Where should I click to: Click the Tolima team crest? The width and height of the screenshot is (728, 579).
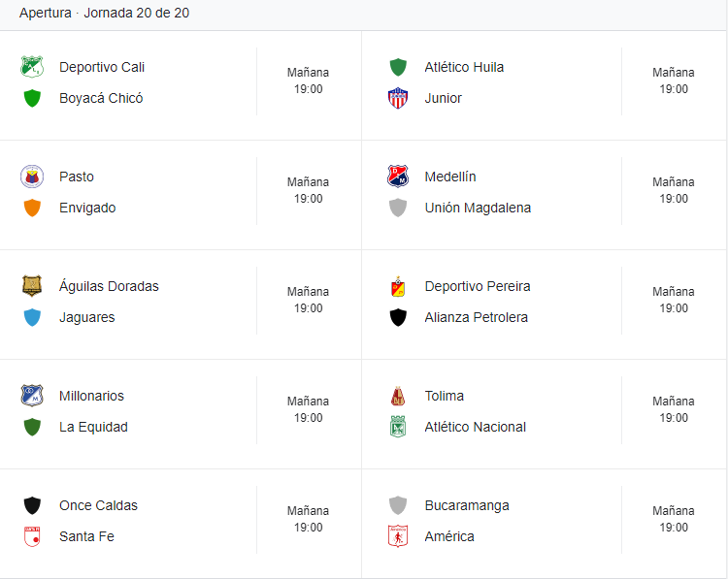398,396
